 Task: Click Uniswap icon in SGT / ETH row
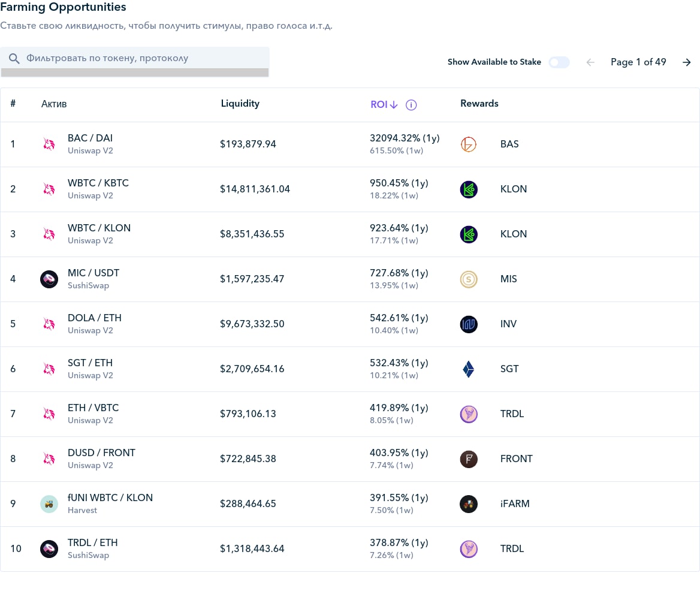click(49, 369)
